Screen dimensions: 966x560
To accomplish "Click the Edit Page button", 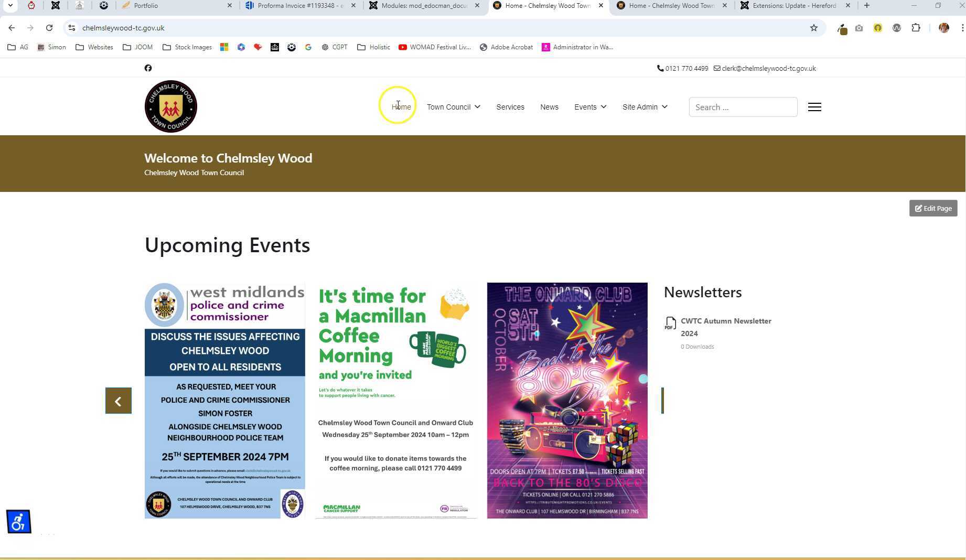I will pos(933,208).
